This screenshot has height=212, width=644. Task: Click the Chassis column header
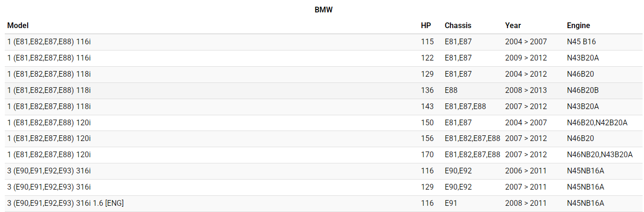pyautogui.click(x=458, y=26)
